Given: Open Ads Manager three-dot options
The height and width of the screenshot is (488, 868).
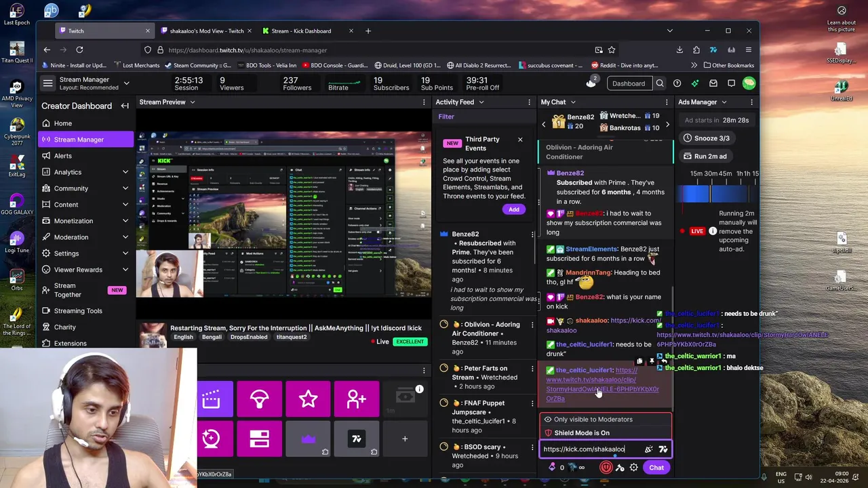Looking at the screenshot, I should [751, 102].
